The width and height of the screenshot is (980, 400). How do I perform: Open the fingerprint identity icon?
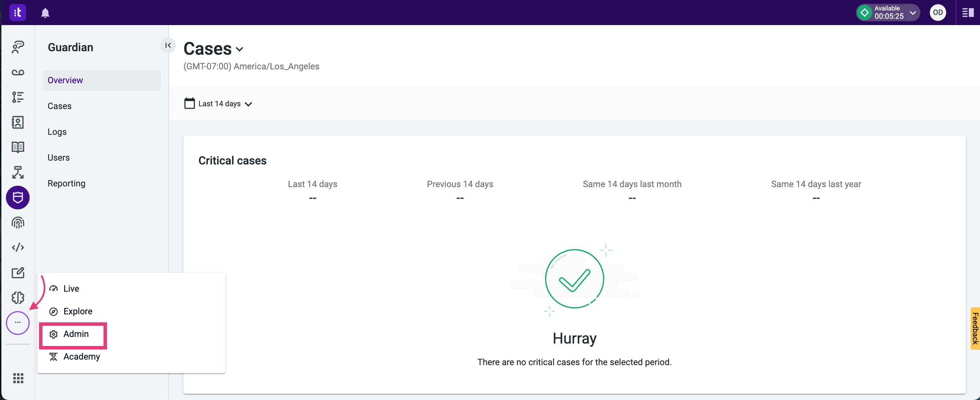point(18,222)
